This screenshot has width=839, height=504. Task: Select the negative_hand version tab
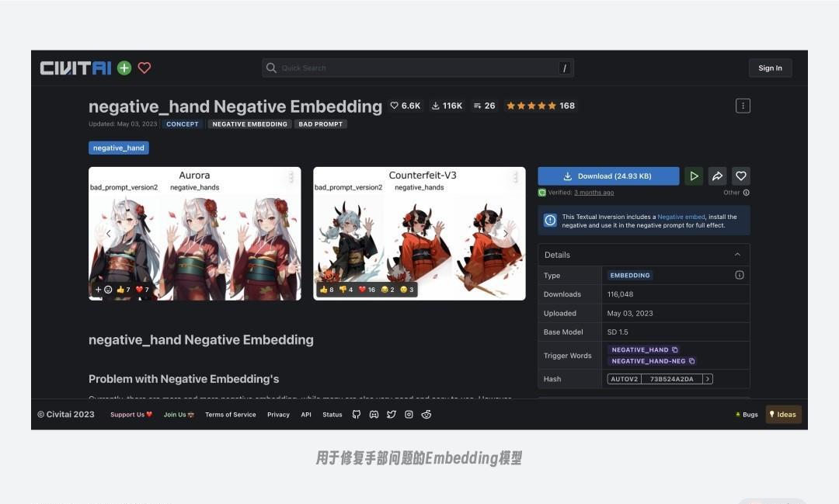pos(119,148)
